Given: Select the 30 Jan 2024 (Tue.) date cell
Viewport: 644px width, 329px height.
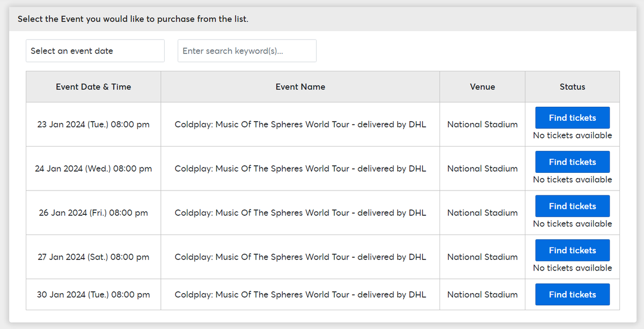Looking at the screenshot, I should click(93, 295).
